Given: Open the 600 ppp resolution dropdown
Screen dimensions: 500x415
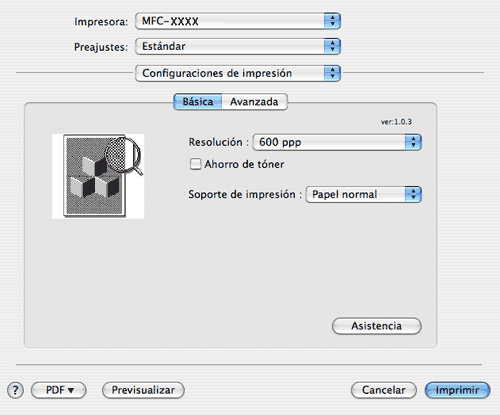Looking at the screenshot, I should click(x=337, y=142).
